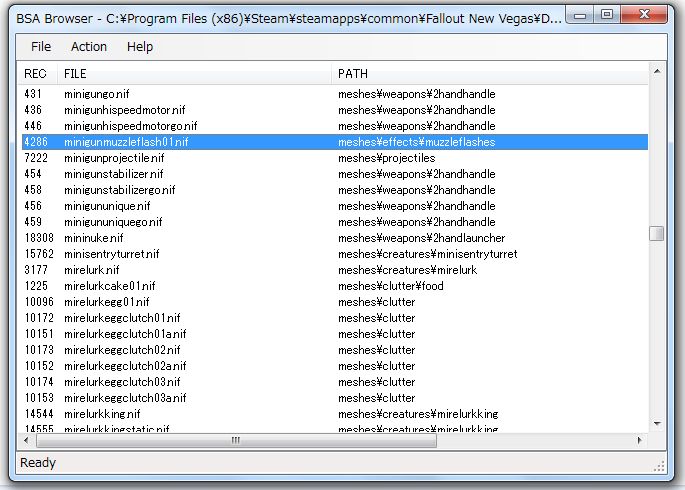The image size is (685, 490).
Task: Minimize the BSA Browser window
Action: click(580, 15)
